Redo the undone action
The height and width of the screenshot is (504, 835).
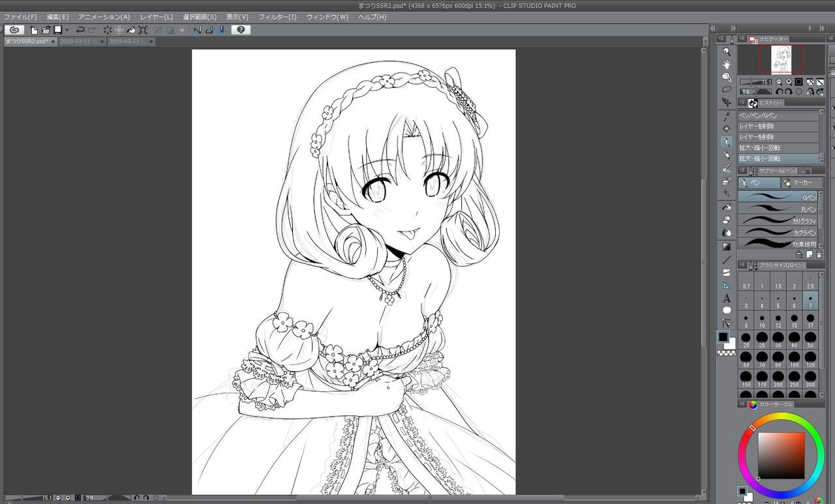click(92, 30)
